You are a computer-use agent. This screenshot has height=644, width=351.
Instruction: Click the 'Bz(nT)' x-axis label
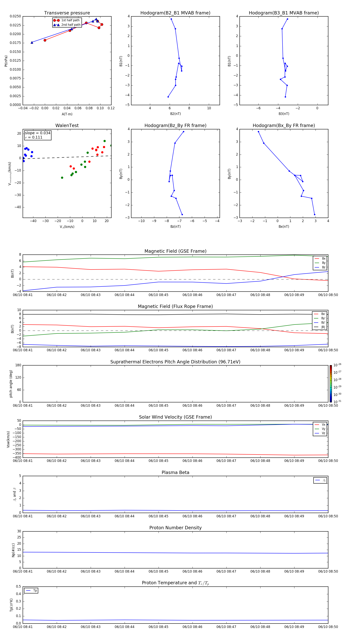coord(175,227)
